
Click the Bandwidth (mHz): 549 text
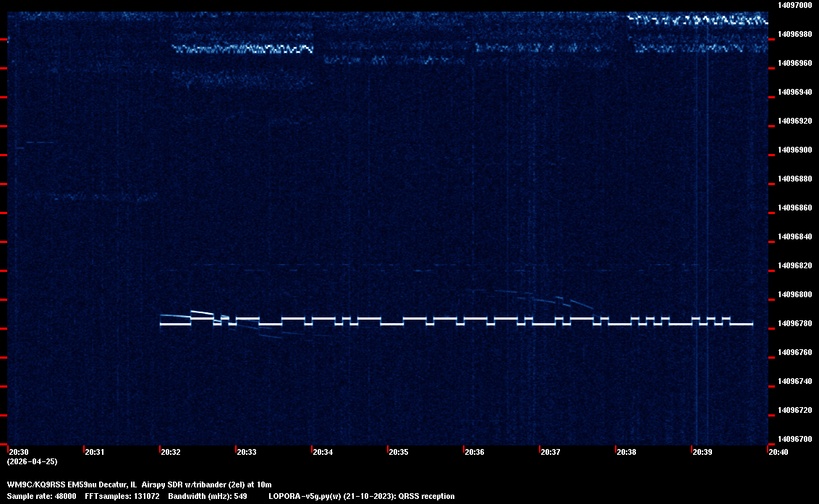[206, 496]
